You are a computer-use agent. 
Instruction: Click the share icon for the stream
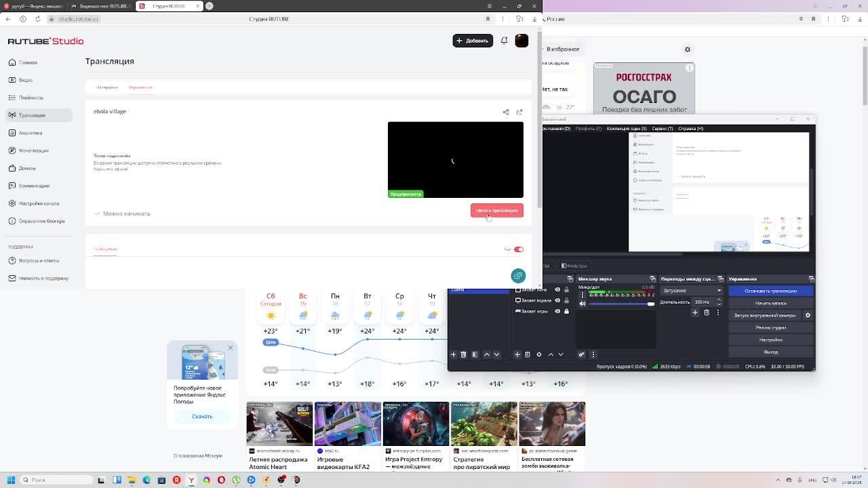coord(505,112)
